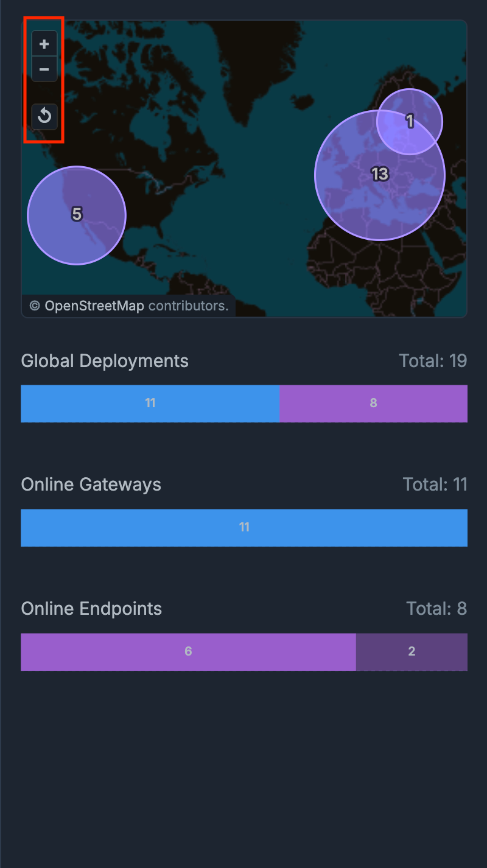Select the purple 8 segment in Global Deployments

(x=373, y=404)
